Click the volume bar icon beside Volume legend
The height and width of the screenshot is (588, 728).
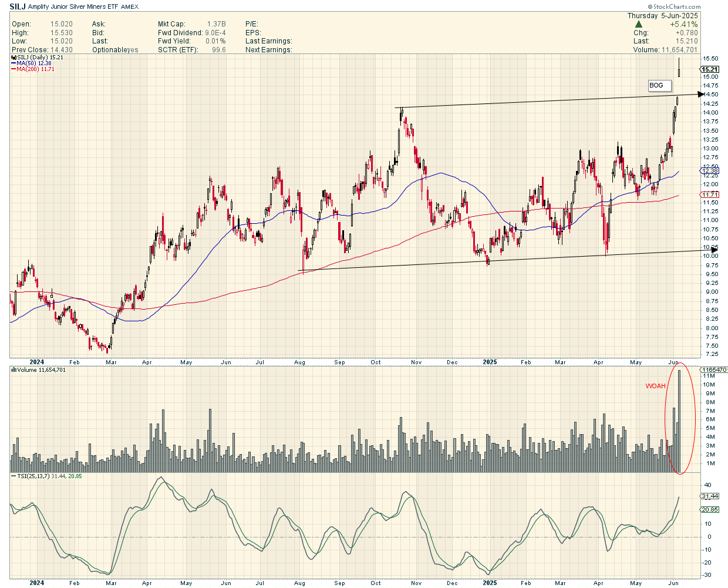14,370
